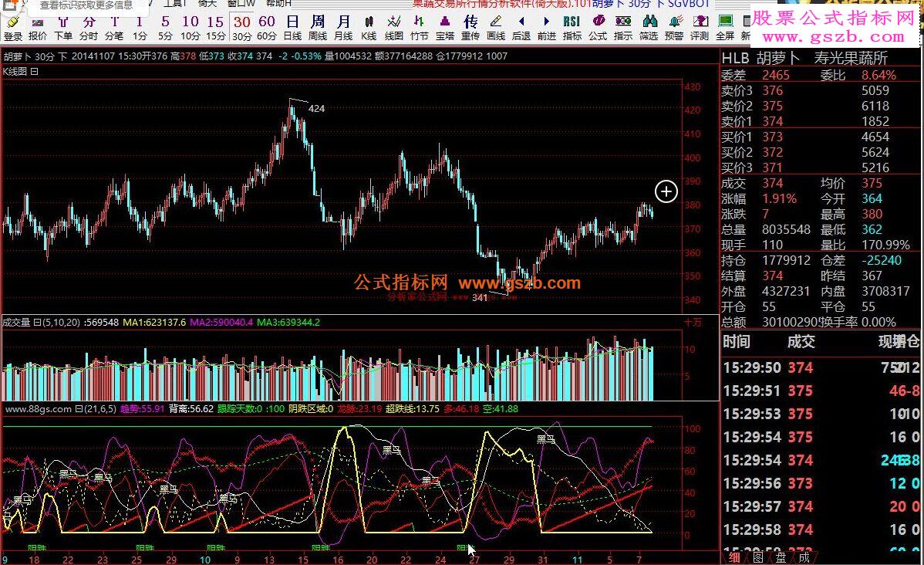Open the RSI 指标 indicator selector

pyautogui.click(x=572, y=29)
